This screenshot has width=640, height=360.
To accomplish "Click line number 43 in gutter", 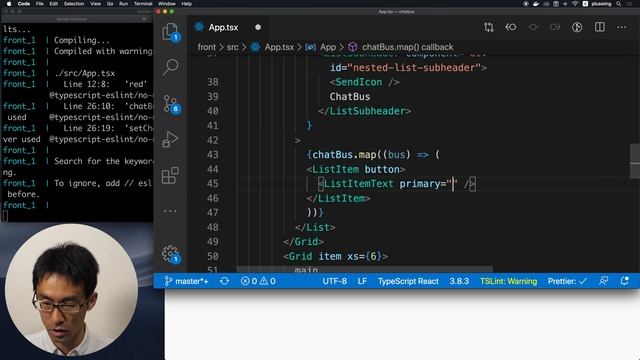I will [x=213, y=155].
